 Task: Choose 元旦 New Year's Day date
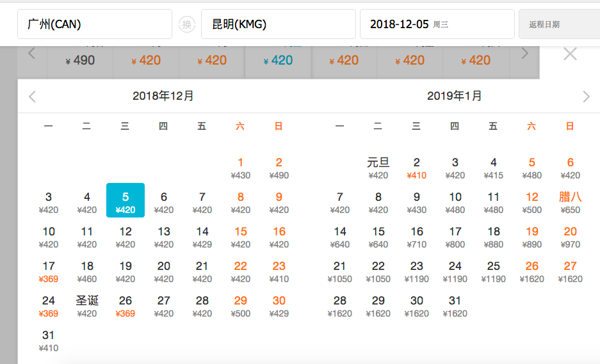pos(378,168)
